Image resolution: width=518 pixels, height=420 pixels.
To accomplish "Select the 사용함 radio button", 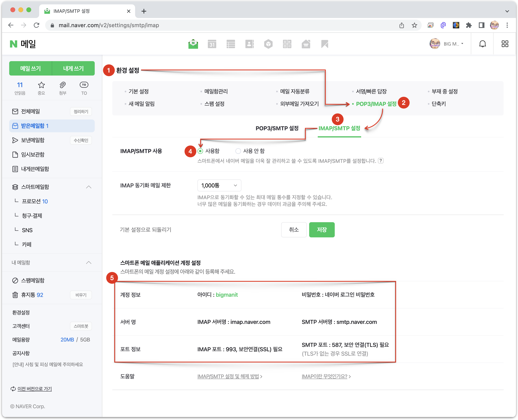I will tap(200, 151).
